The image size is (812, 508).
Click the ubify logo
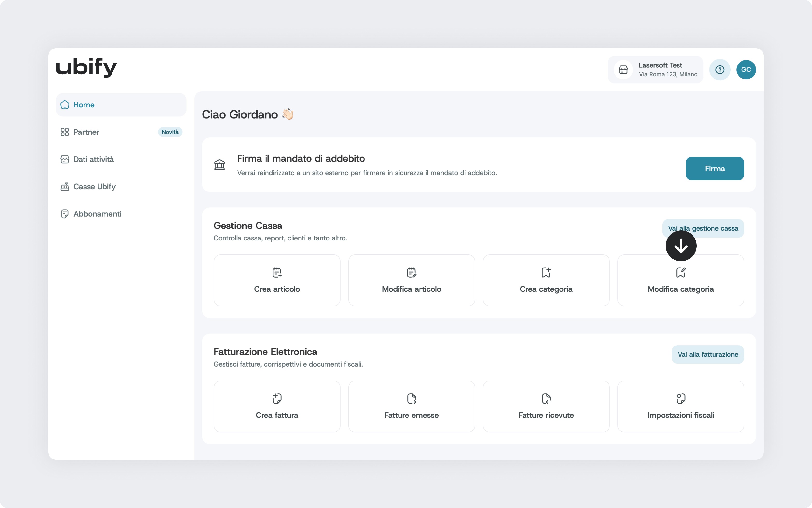pyautogui.click(x=86, y=68)
